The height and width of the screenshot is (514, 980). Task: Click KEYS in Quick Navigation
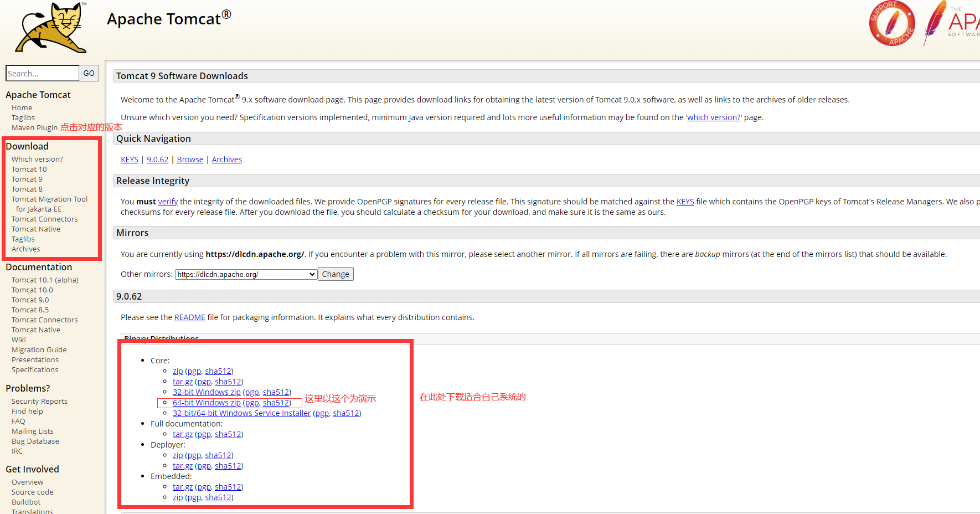click(x=130, y=160)
